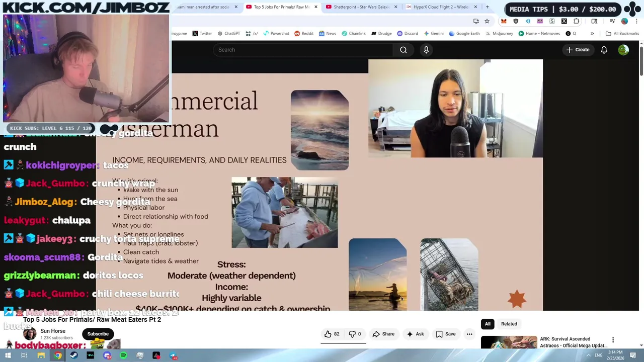This screenshot has width=644, height=362.
Task: Activate voice search microphone icon
Action: [x=426, y=50]
